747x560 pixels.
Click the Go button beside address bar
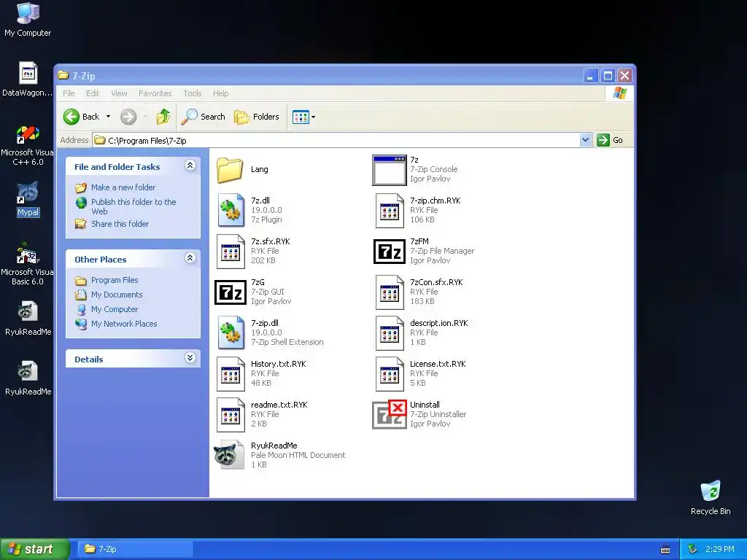coord(611,140)
